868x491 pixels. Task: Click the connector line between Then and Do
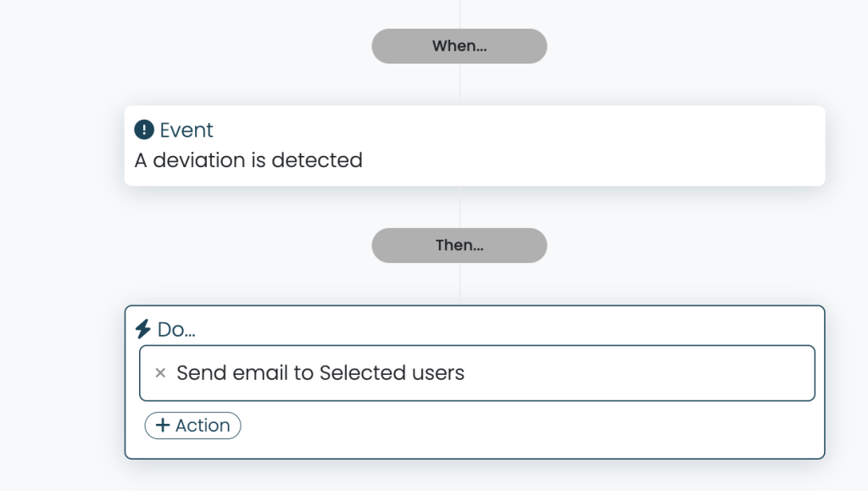click(459, 283)
